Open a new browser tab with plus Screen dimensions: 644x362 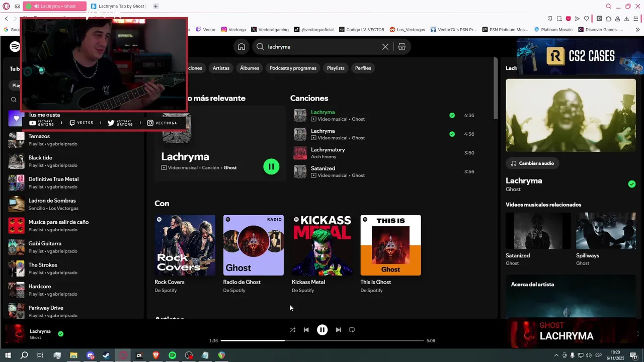155,6
